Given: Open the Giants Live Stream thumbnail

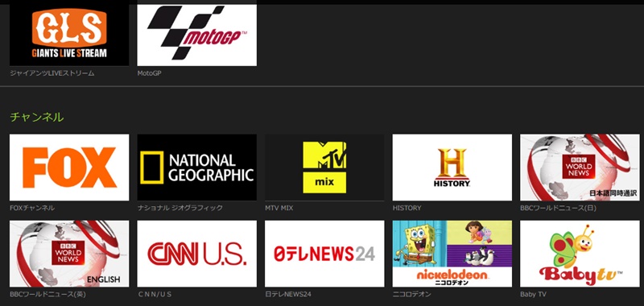Looking at the screenshot, I should pyautogui.click(x=69, y=35).
